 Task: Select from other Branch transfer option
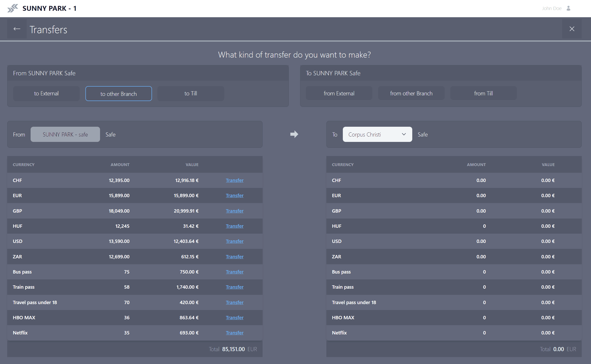[411, 93]
